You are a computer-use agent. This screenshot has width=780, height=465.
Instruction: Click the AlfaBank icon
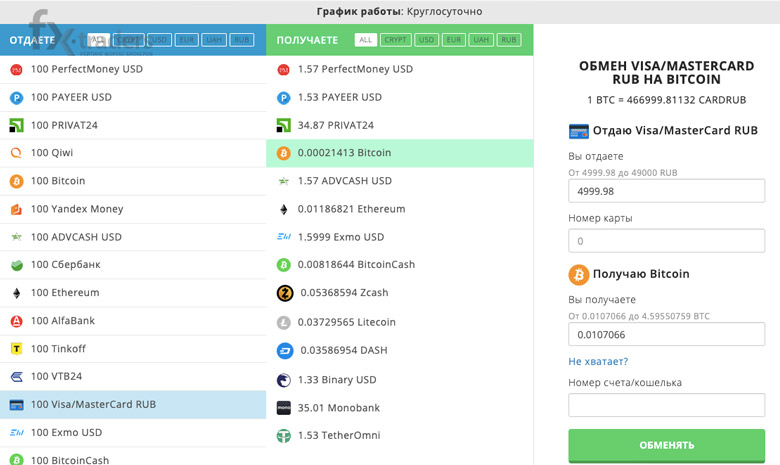click(x=16, y=321)
